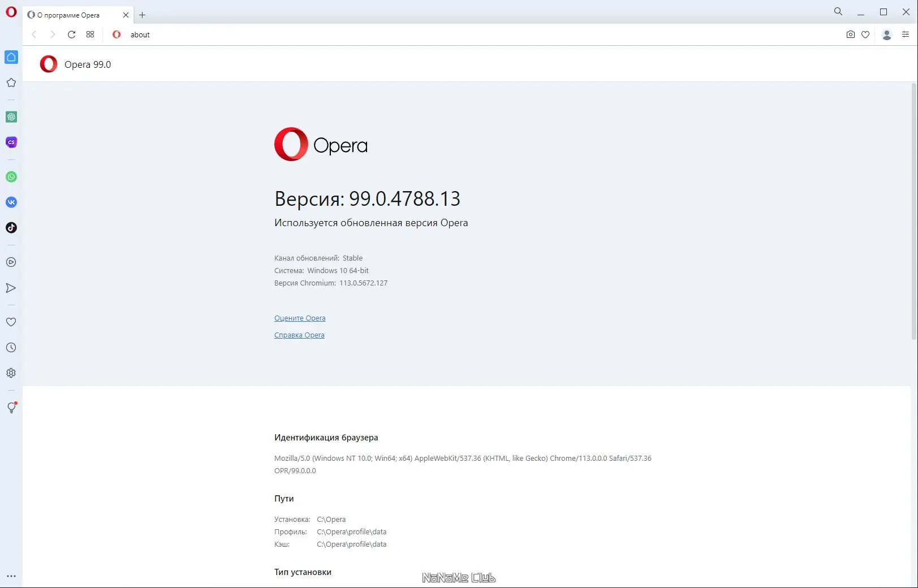
Task: Open WhatsApp messenger in sidebar
Action: point(11,177)
